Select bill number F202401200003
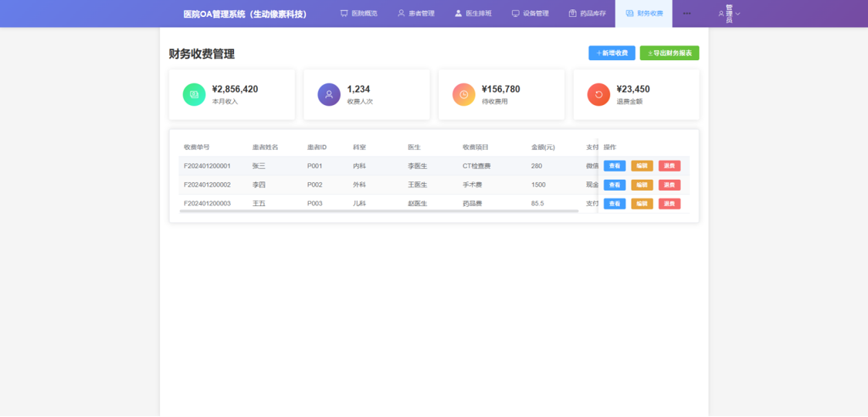Viewport: 868px width, 417px height. 207,203
